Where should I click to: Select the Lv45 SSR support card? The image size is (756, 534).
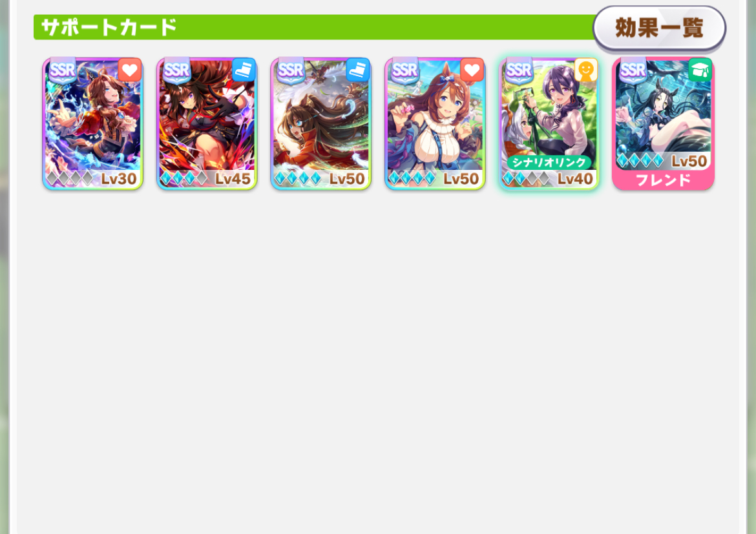pos(207,124)
